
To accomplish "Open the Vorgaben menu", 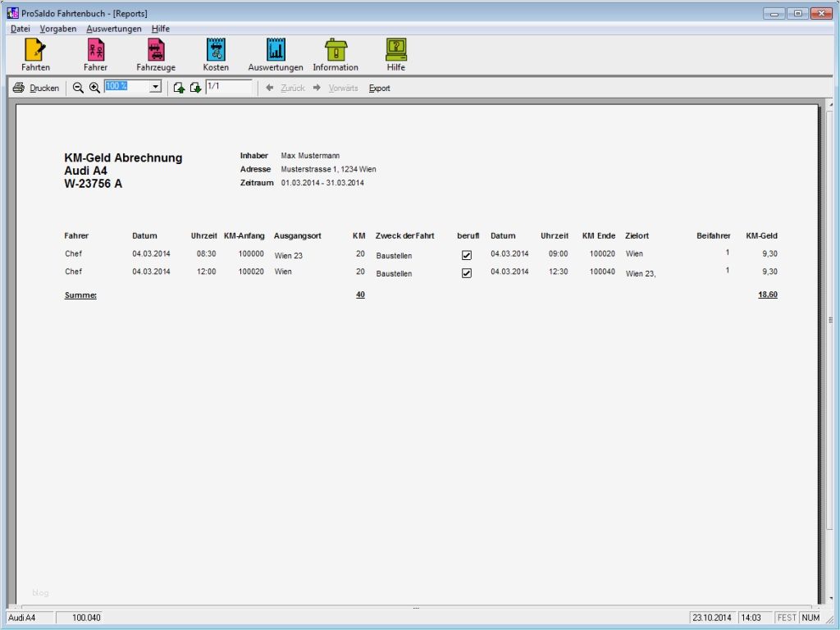I will [58, 29].
